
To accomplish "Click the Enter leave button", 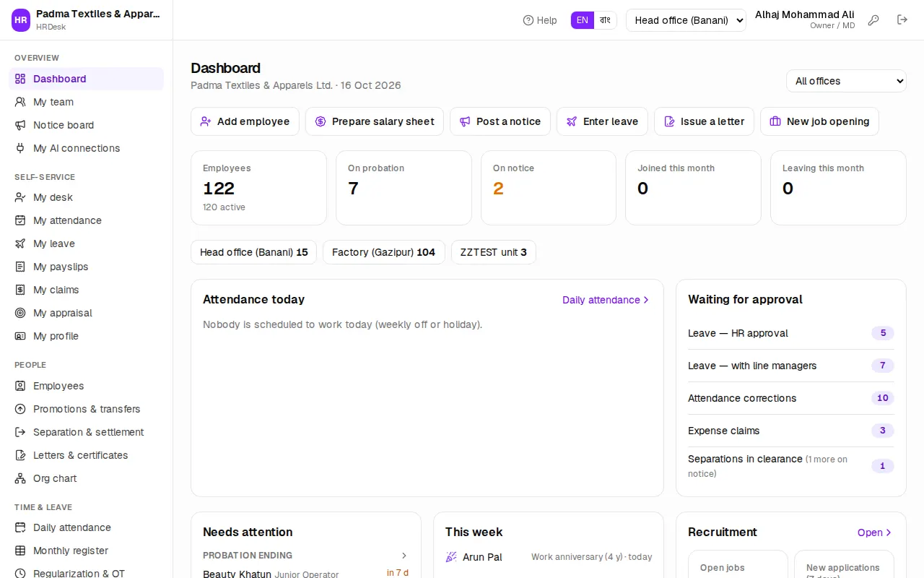I will pyautogui.click(x=602, y=121).
